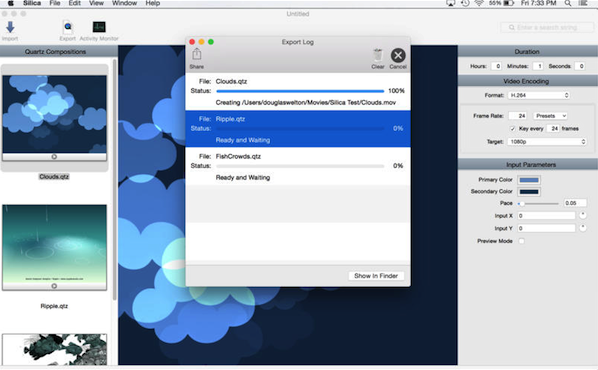Click the Show In Finder button

[x=376, y=276]
